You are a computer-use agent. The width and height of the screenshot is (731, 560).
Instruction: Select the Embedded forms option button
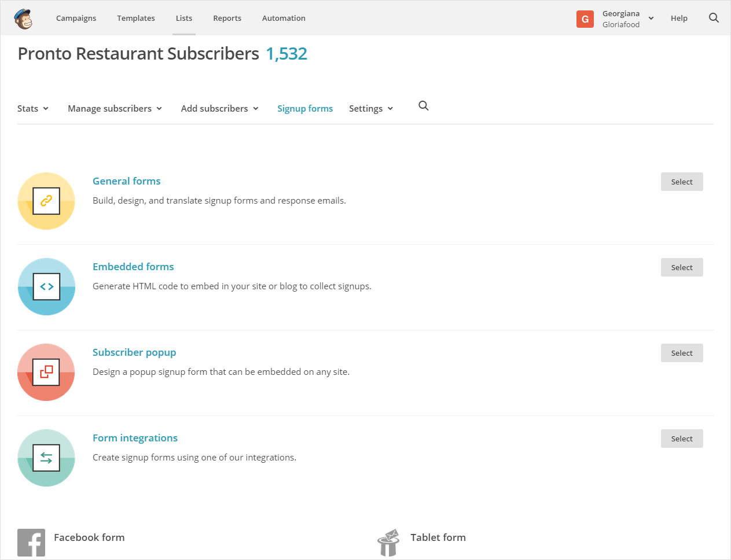(x=682, y=267)
